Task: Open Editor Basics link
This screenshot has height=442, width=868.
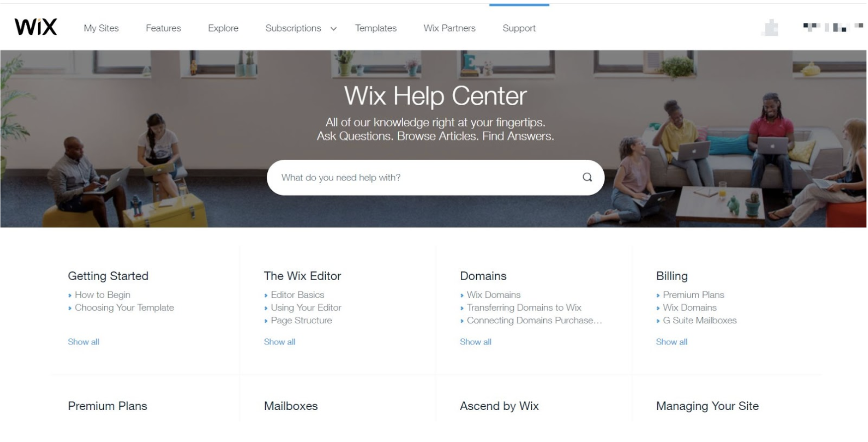Action: pyautogui.click(x=297, y=295)
